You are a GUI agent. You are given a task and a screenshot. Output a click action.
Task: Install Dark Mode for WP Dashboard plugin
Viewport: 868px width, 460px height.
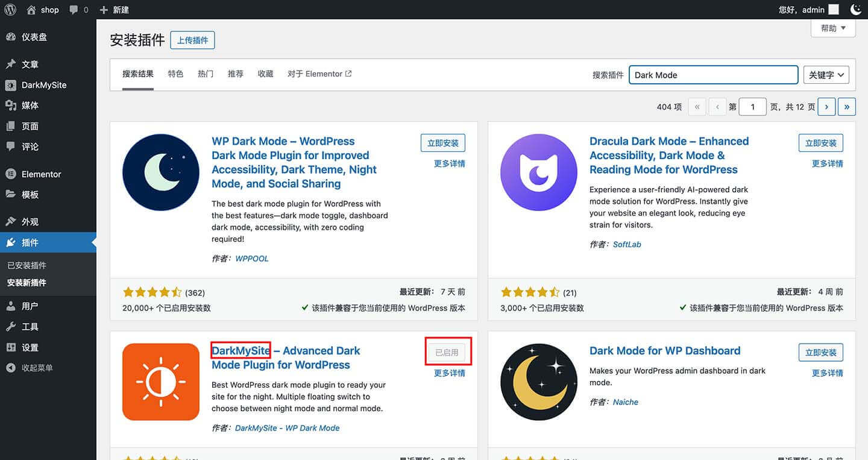821,353
